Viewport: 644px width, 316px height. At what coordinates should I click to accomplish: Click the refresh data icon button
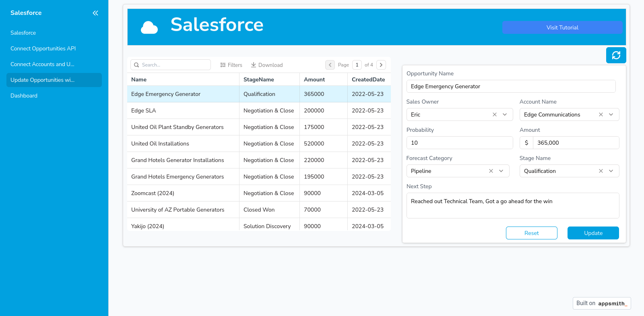pyautogui.click(x=616, y=55)
